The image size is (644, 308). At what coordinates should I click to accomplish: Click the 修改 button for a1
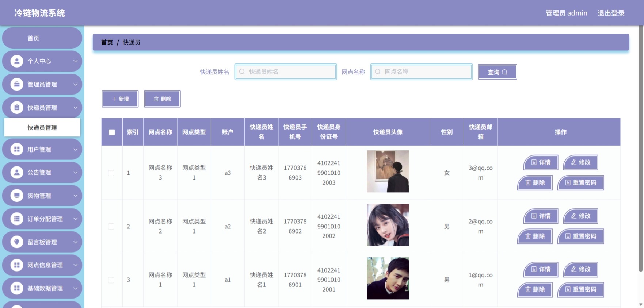580,269
